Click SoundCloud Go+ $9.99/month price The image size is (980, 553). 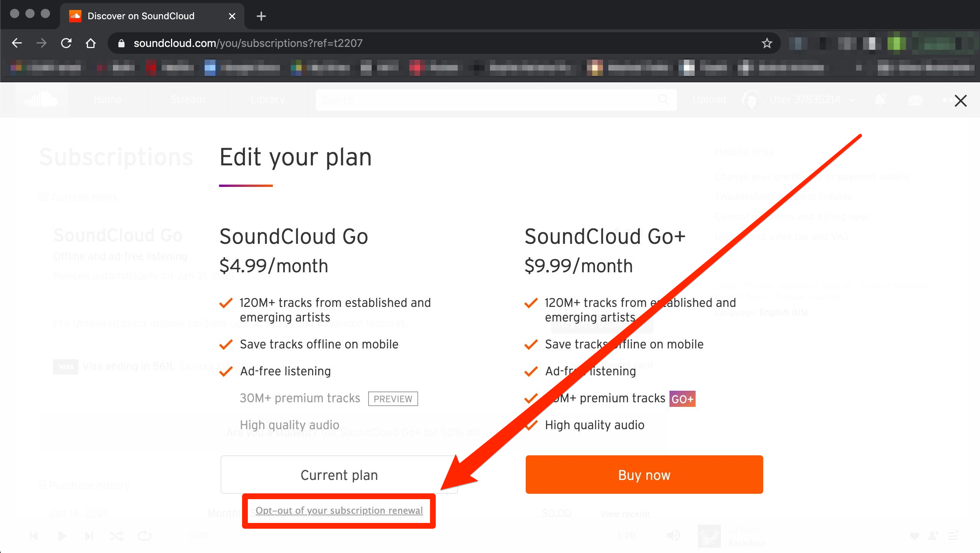coord(579,266)
